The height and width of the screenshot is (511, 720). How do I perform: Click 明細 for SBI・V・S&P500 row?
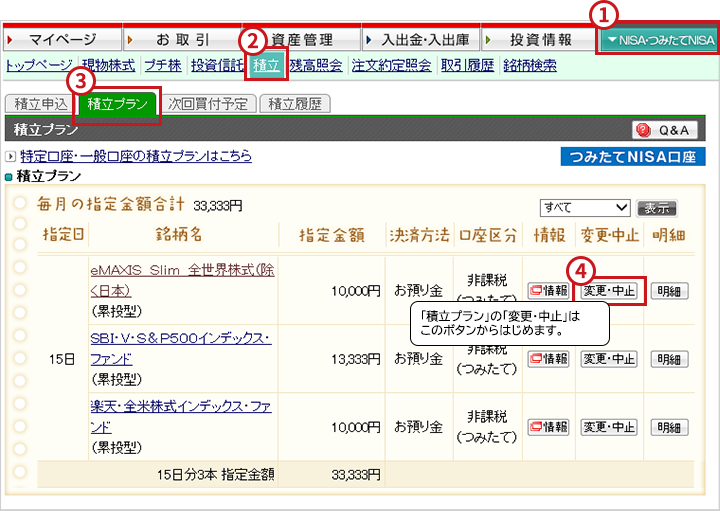(x=669, y=359)
